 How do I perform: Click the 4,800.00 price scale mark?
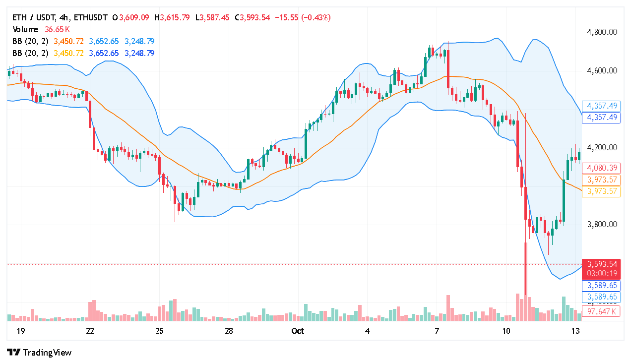[602, 32]
